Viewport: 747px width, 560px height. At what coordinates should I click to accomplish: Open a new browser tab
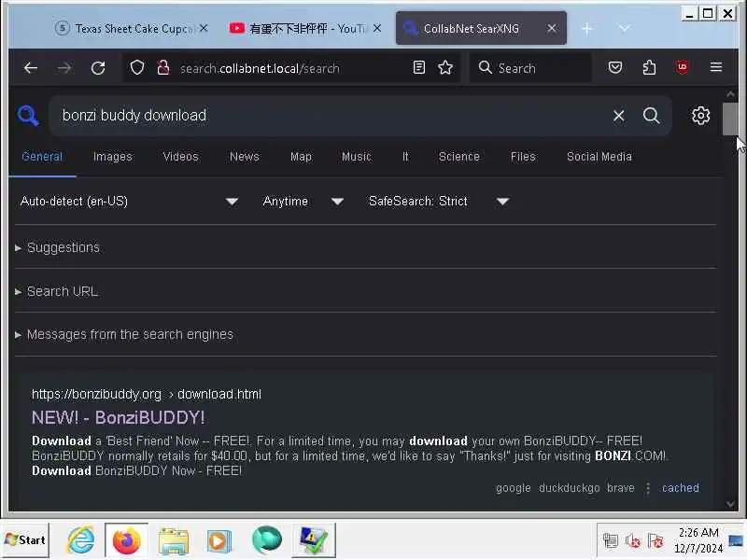(587, 29)
